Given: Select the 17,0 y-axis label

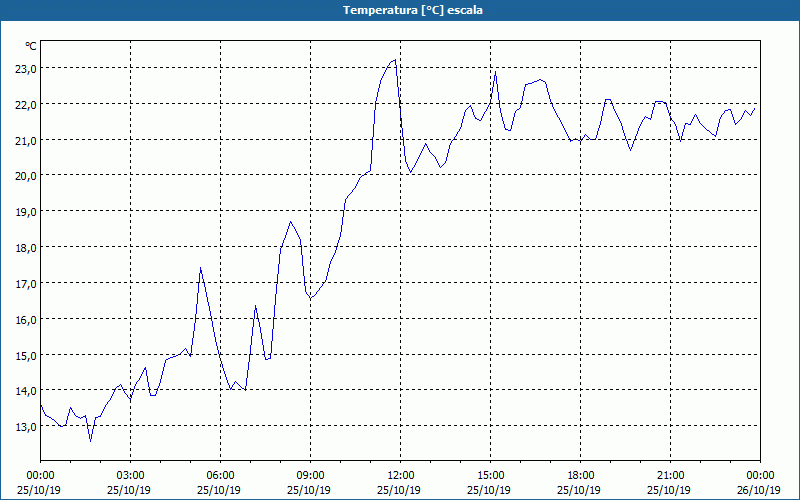Looking at the screenshot, I should [25, 283].
